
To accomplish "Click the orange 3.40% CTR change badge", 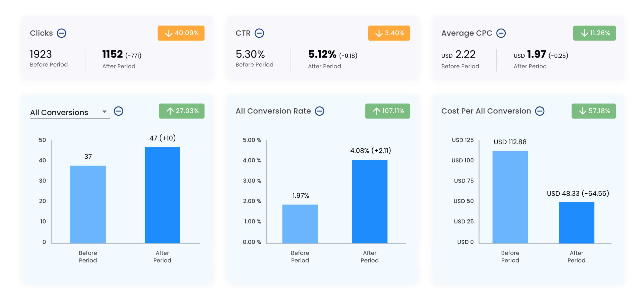I will 388,33.
